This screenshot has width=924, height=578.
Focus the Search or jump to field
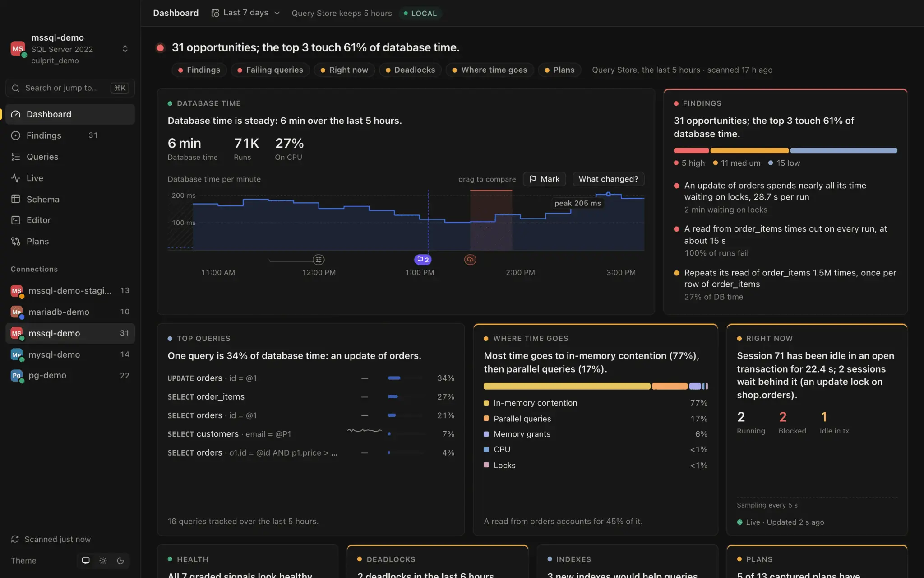pyautogui.click(x=70, y=88)
